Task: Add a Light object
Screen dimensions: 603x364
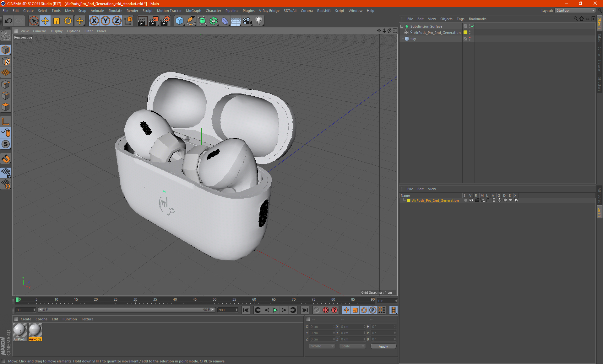Action: point(259,21)
